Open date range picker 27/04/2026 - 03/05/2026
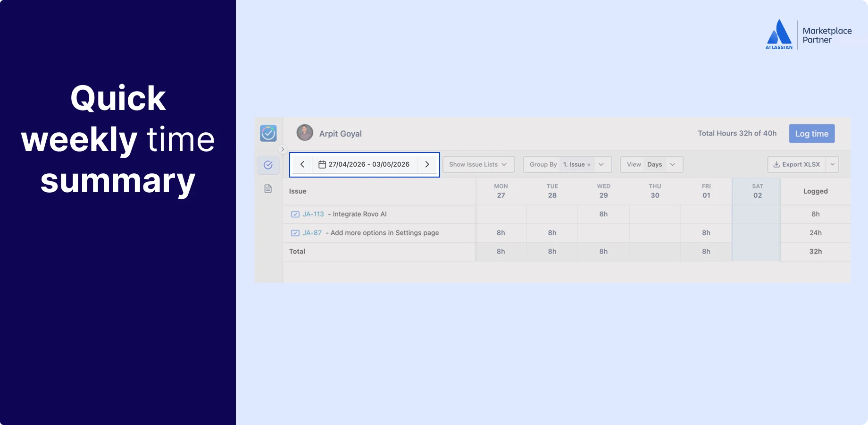868x425 pixels. pyautogui.click(x=364, y=164)
